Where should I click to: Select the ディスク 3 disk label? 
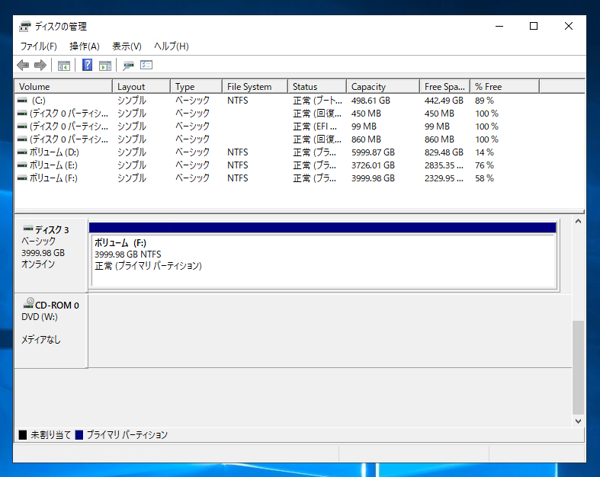(52, 230)
